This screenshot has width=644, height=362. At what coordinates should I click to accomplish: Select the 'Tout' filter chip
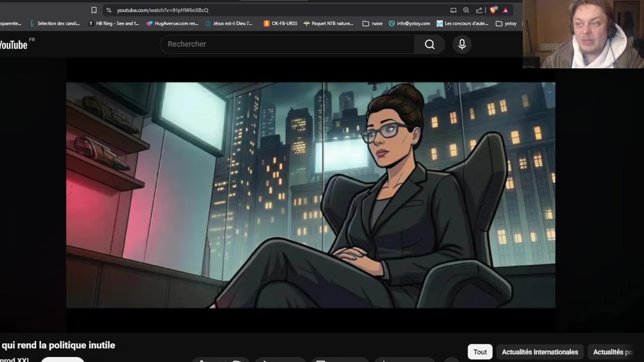click(x=480, y=352)
